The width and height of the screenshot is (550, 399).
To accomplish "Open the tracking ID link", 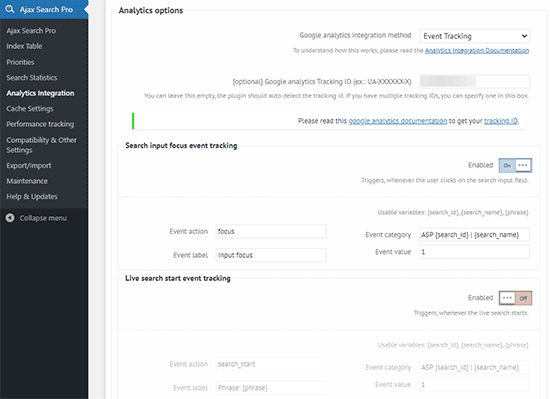I will 501,121.
